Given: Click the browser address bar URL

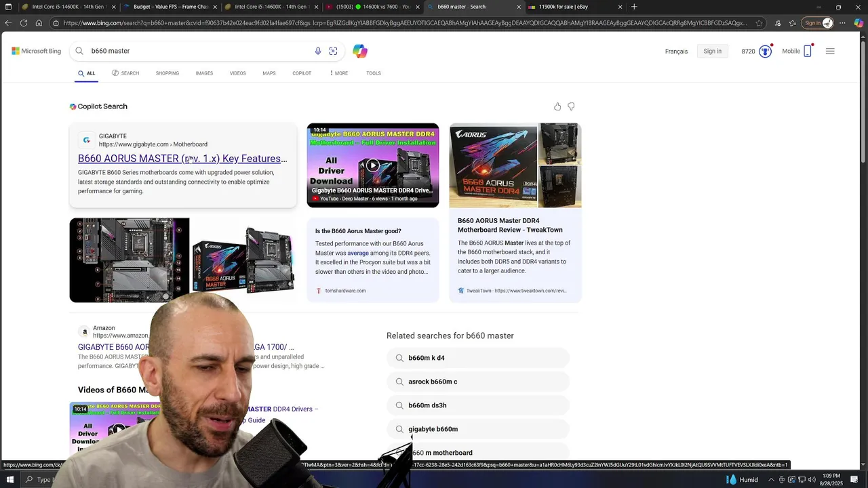Looking at the screenshot, I should point(405,23).
